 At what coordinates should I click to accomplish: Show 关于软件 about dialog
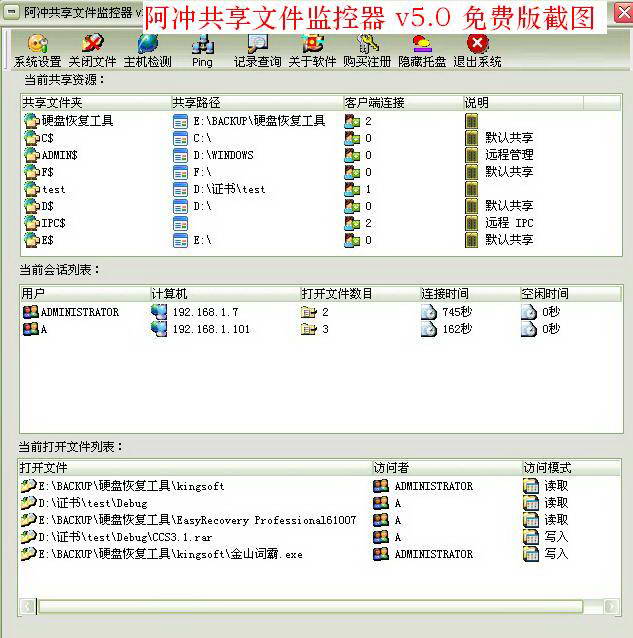[x=312, y=50]
